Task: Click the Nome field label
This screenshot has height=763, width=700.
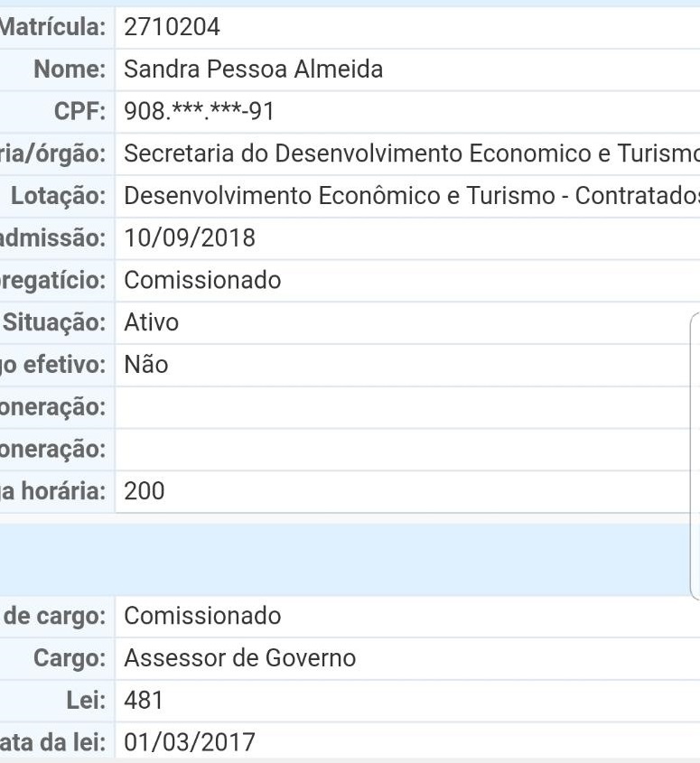Action: (70, 70)
